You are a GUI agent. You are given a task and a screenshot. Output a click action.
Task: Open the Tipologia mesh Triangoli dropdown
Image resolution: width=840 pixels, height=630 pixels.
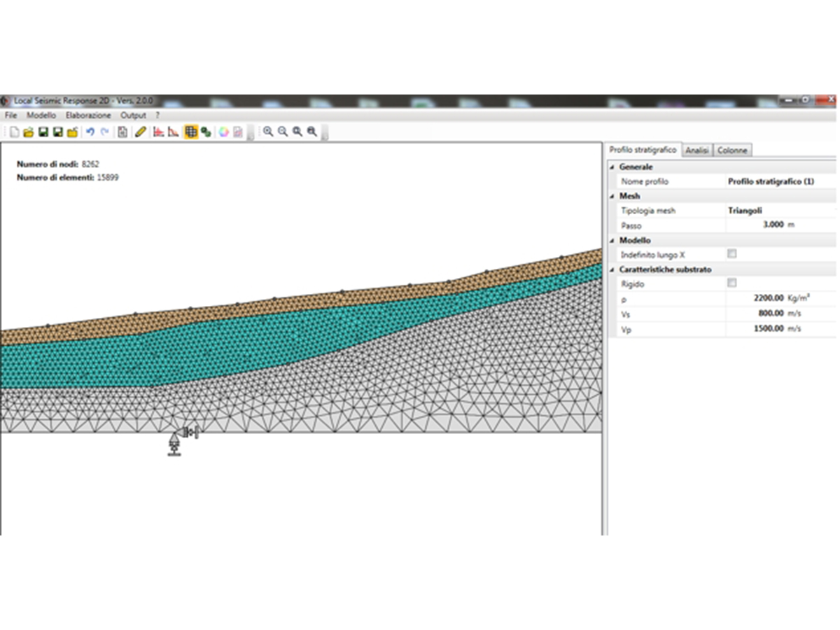(780, 211)
